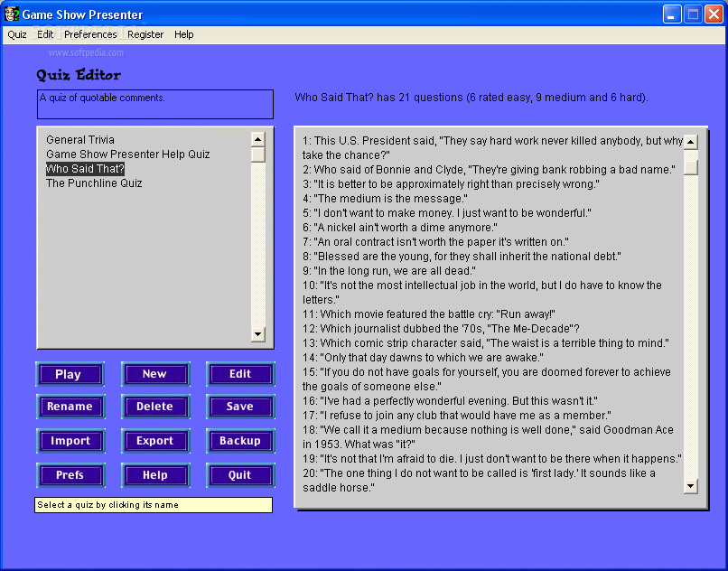Click the Export button
This screenshot has width=728, height=571.
click(155, 441)
